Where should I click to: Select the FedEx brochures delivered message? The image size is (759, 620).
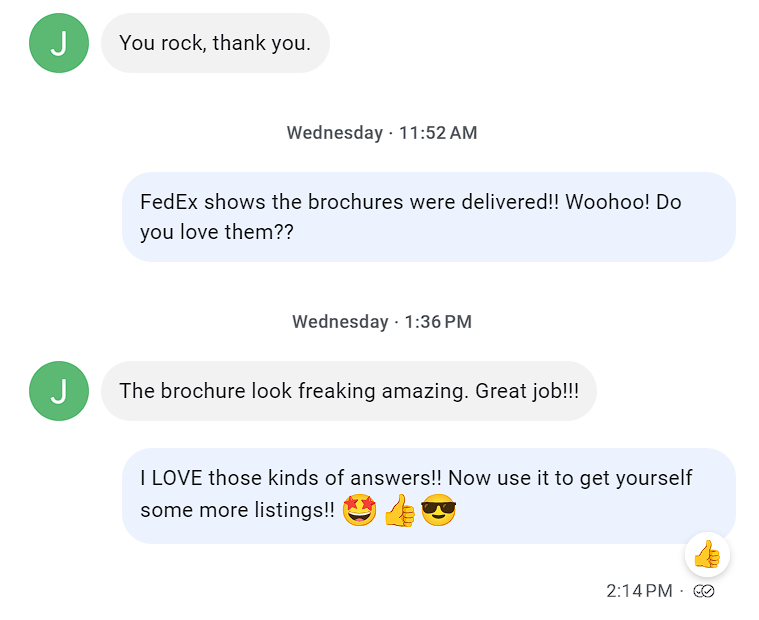tap(429, 217)
